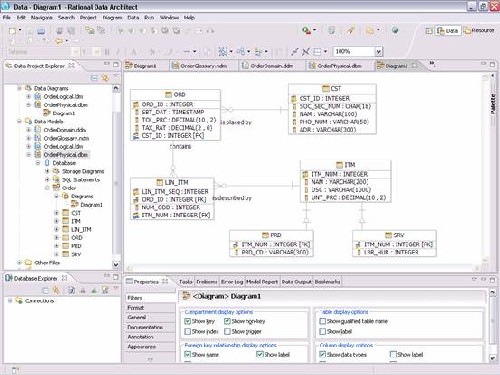Click the Data Project Explorer scroll down arrow
The height and width of the screenshot is (375, 500).
click(x=116, y=265)
